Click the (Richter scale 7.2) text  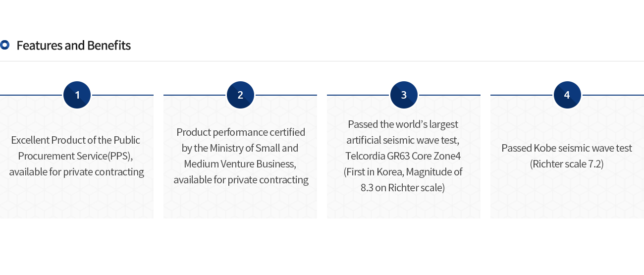click(567, 164)
